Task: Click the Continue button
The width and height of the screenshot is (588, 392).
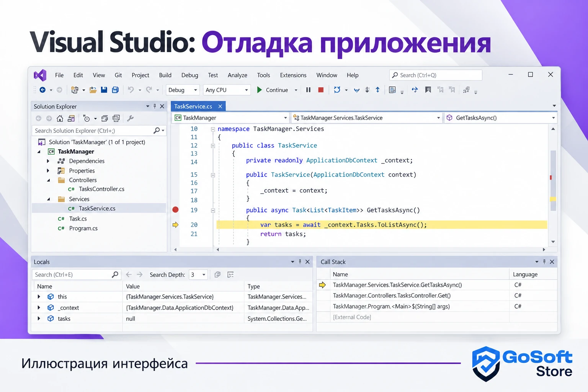Action: (273, 90)
